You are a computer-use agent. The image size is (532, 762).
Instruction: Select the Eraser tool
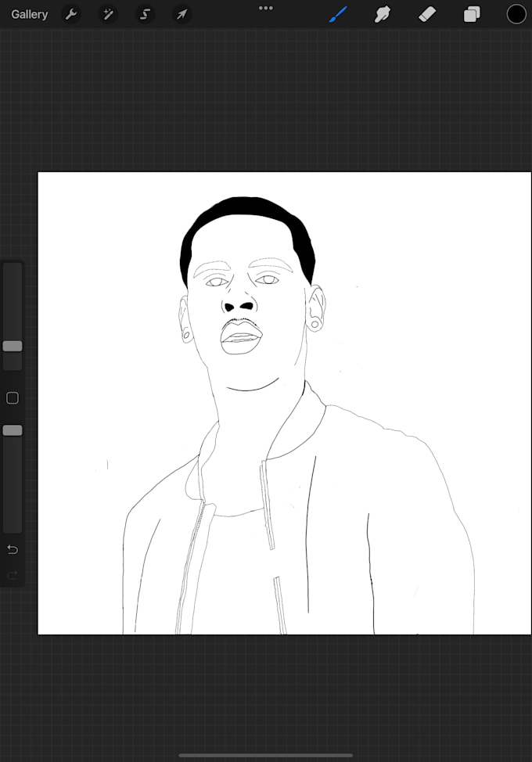(427, 15)
